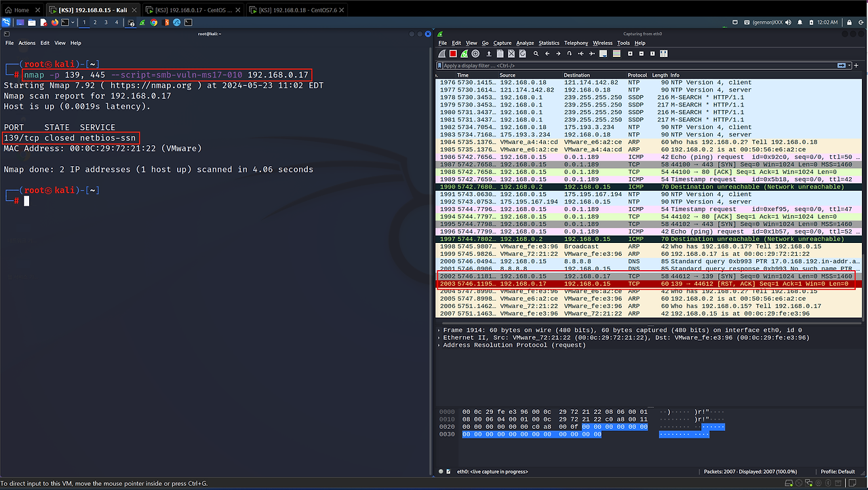The width and height of the screenshot is (868, 490).
Task: Go back to previous packet arrow
Action: point(547,54)
